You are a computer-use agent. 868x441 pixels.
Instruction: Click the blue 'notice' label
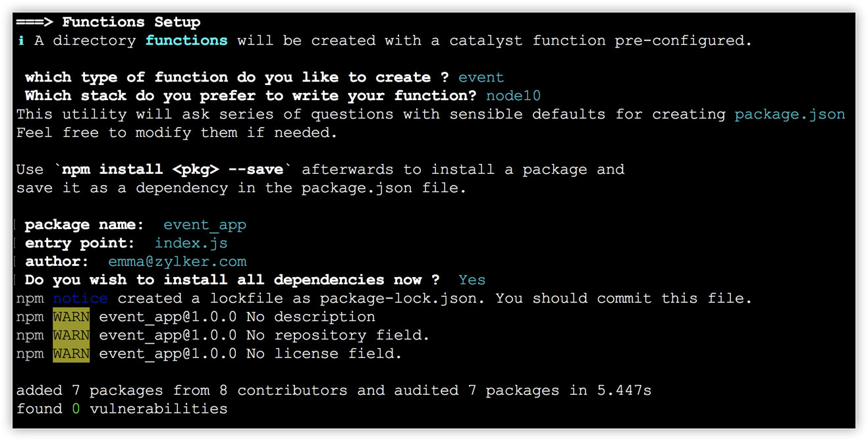click(x=80, y=299)
